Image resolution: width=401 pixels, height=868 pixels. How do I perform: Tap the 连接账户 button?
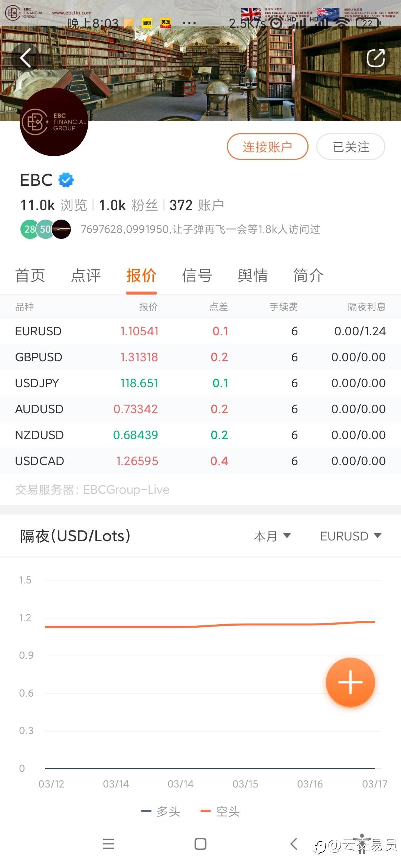pyautogui.click(x=267, y=147)
